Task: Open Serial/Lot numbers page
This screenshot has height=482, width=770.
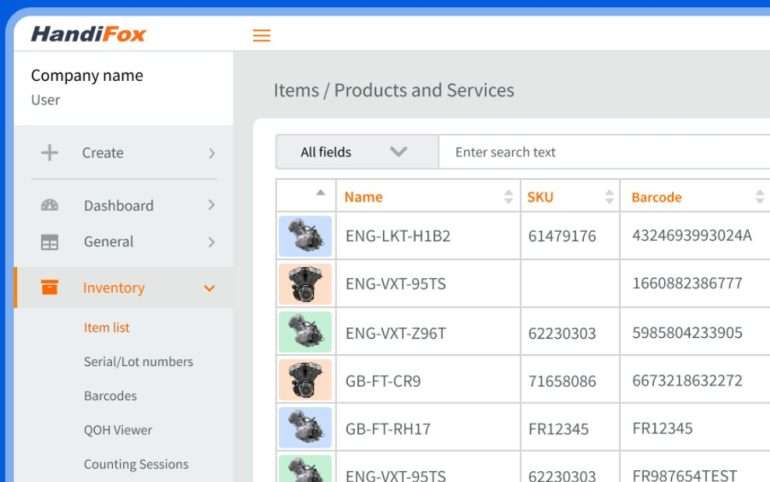Action: click(x=138, y=362)
